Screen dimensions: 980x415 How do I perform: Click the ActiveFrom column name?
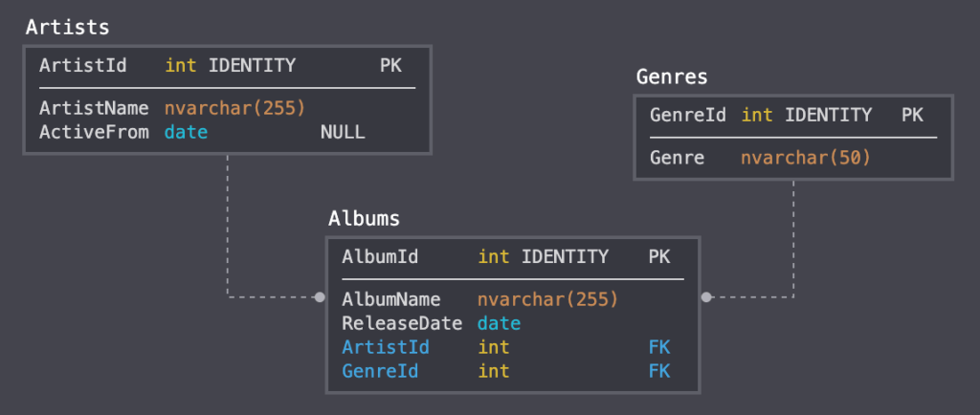(x=94, y=132)
